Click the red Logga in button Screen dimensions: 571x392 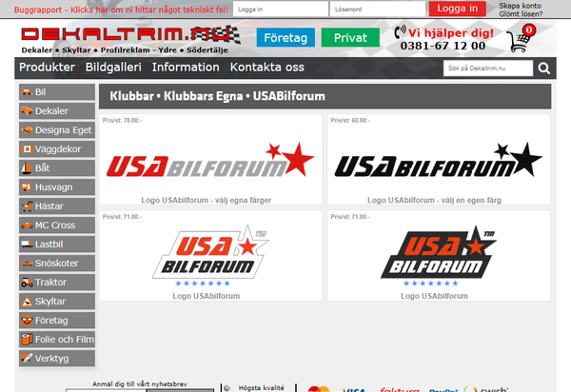457,9
